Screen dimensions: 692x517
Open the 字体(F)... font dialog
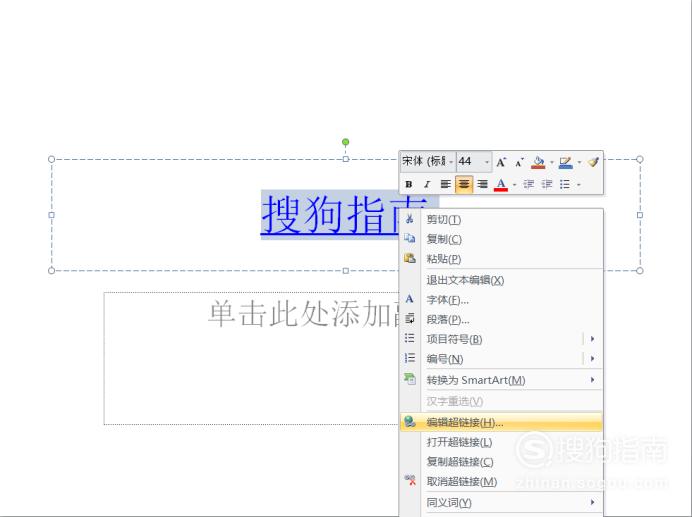coord(501,300)
